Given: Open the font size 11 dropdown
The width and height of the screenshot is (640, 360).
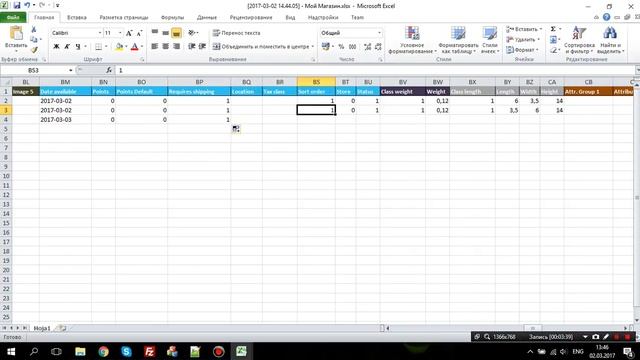Looking at the screenshot, I should pyautogui.click(x=120, y=33).
